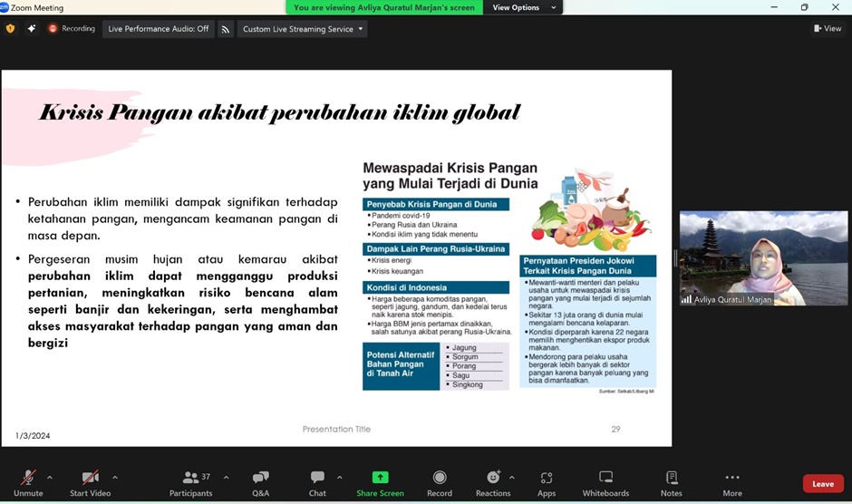The width and height of the screenshot is (852, 504).
Task: Select Avliya Quratul Marjan's video thumbnail
Action: coord(763,258)
